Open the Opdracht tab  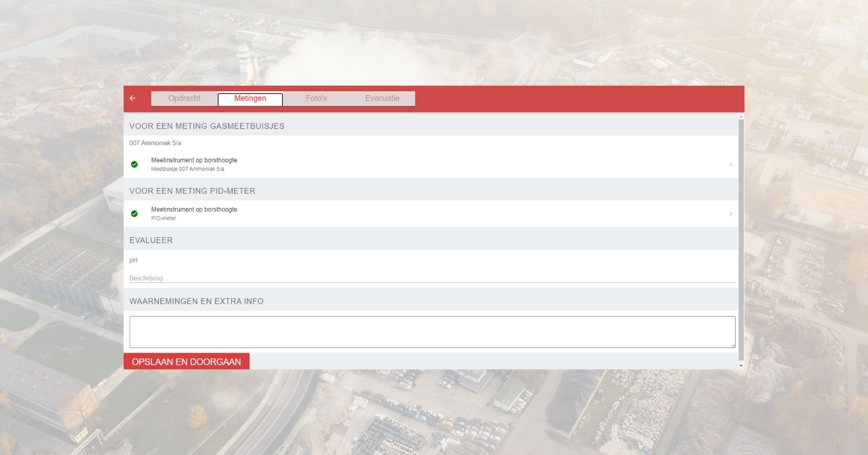pyautogui.click(x=184, y=98)
